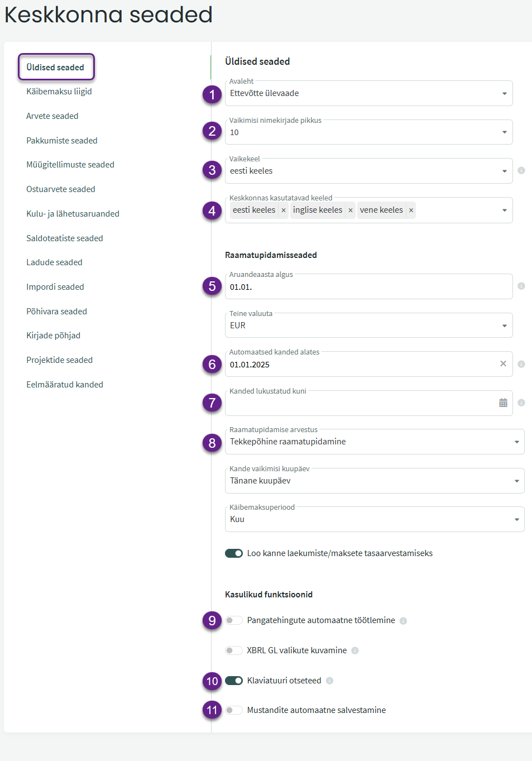Viewport: 532px width, 761px height.
Task: Remove inglise keeles language tag
Action: pos(351,210)
